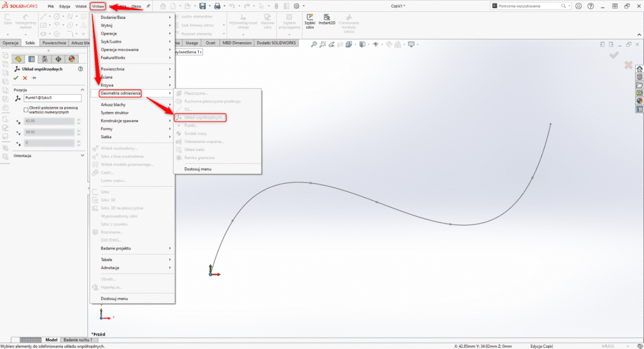This screenshot has width=644, height=349.
Task: Open the DisplayManager color ball tab
Action: pos(72,59)
